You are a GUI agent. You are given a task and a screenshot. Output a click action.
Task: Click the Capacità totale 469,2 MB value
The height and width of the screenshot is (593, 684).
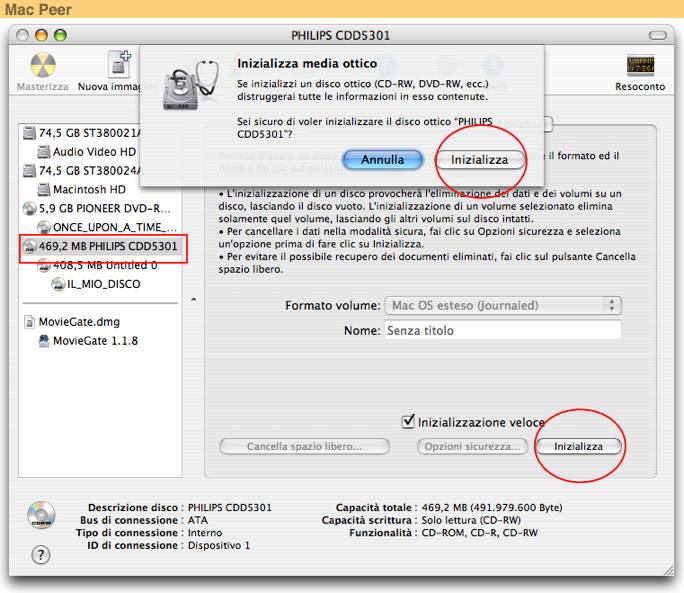click(x=492, y=507)
